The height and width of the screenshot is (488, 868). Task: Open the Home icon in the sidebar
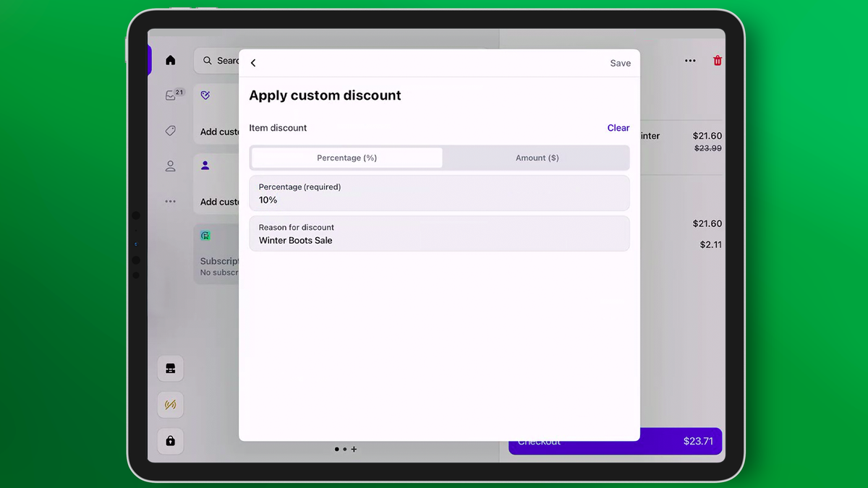(171, 60)
